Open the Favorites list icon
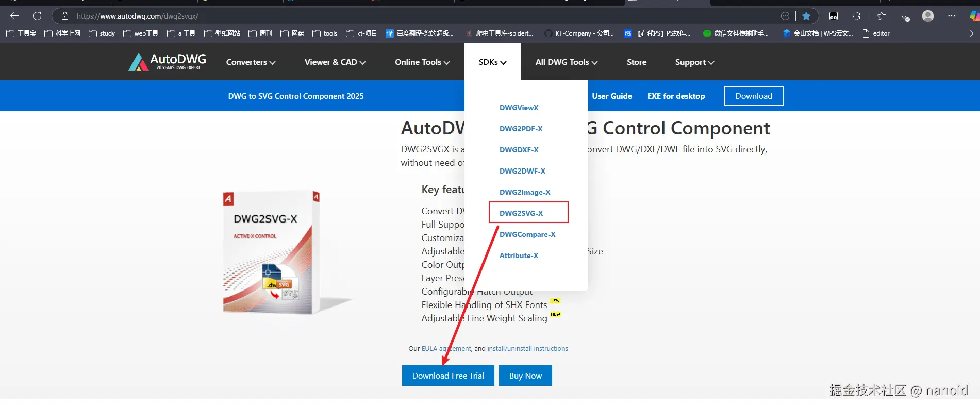 point(882,16)
